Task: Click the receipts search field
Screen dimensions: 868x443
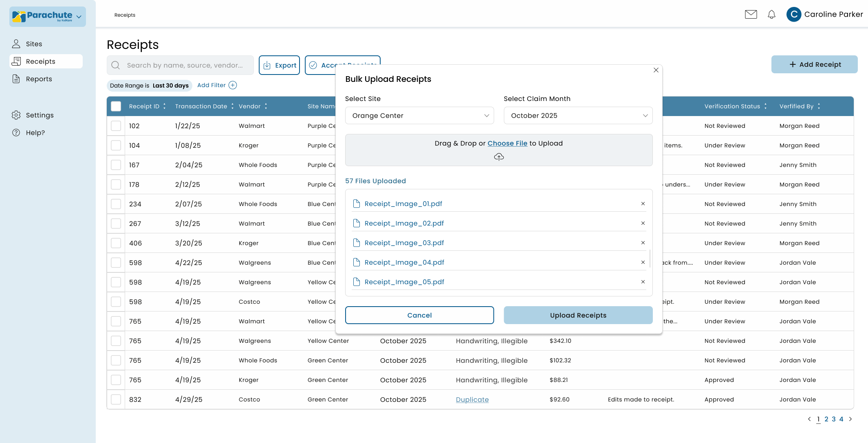Action: point(185,65)
